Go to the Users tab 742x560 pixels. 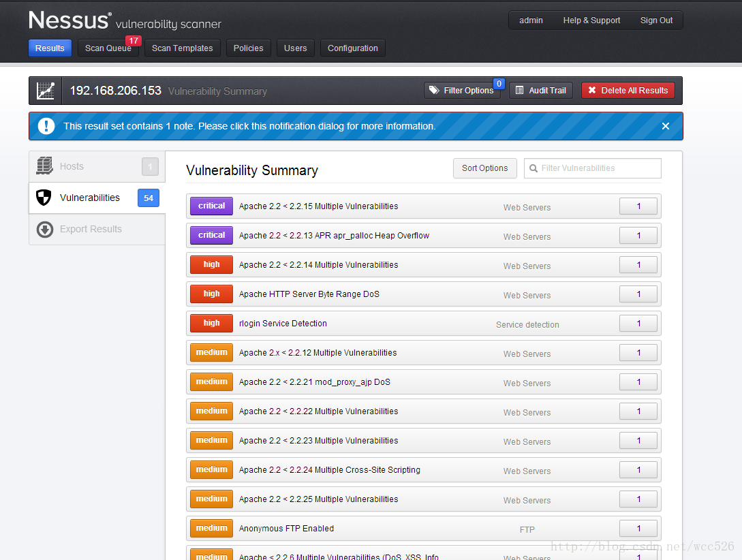pos(295,48)
